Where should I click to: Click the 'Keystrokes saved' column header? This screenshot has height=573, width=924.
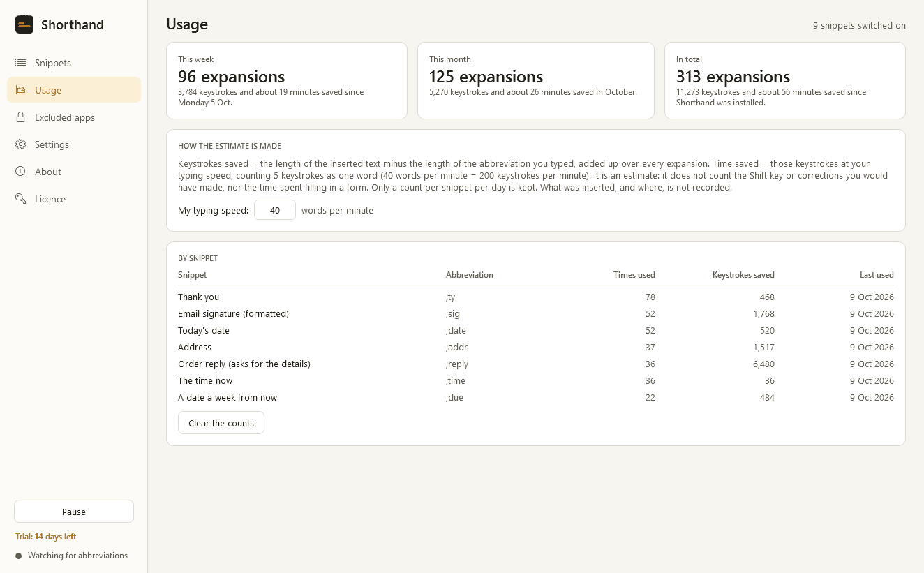pos(743,275)
